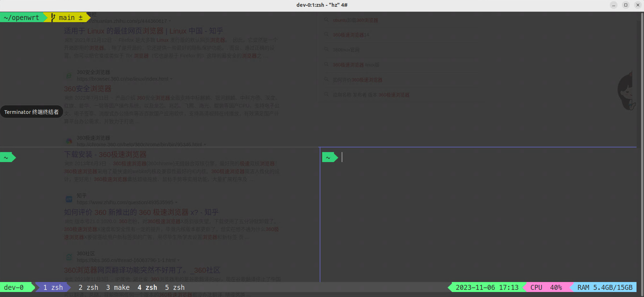Click the Terminator 终端终结者 tooltip label

31,112
